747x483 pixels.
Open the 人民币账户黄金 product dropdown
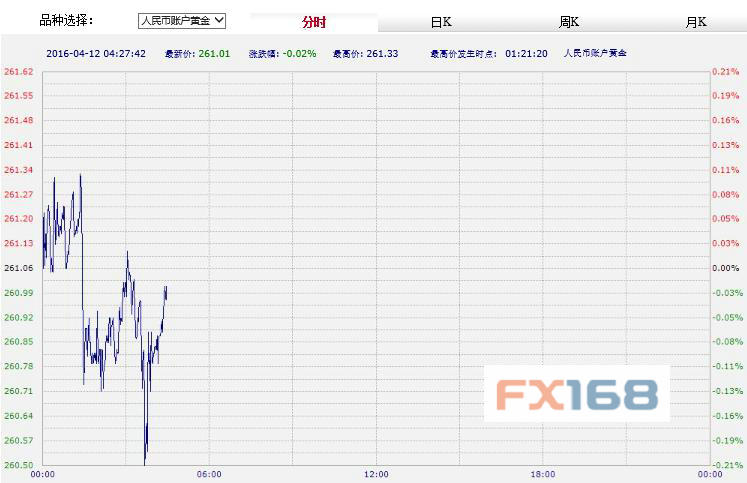(x=182, y=20)
